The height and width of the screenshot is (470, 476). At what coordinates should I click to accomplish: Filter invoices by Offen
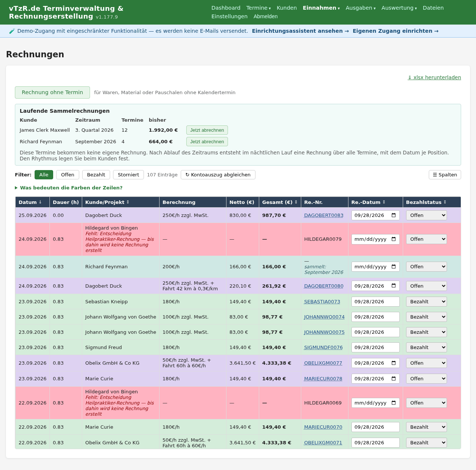68,175
